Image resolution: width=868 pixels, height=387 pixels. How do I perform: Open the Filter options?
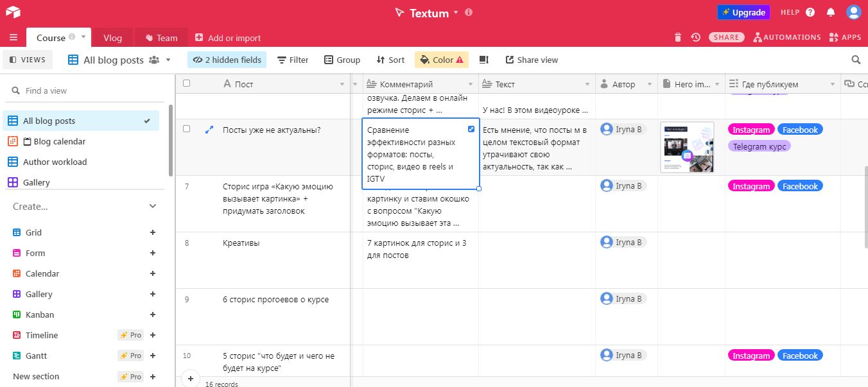tap(293, 60)
